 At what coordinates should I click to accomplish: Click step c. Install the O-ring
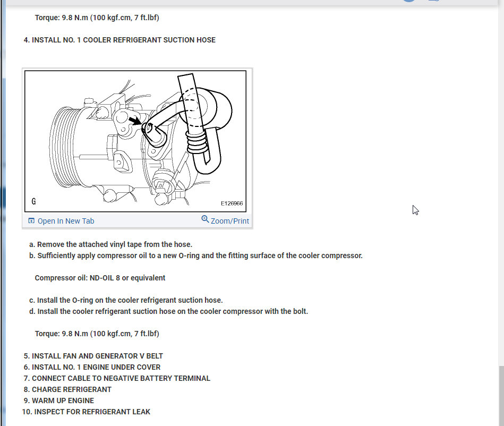(126, 300)
